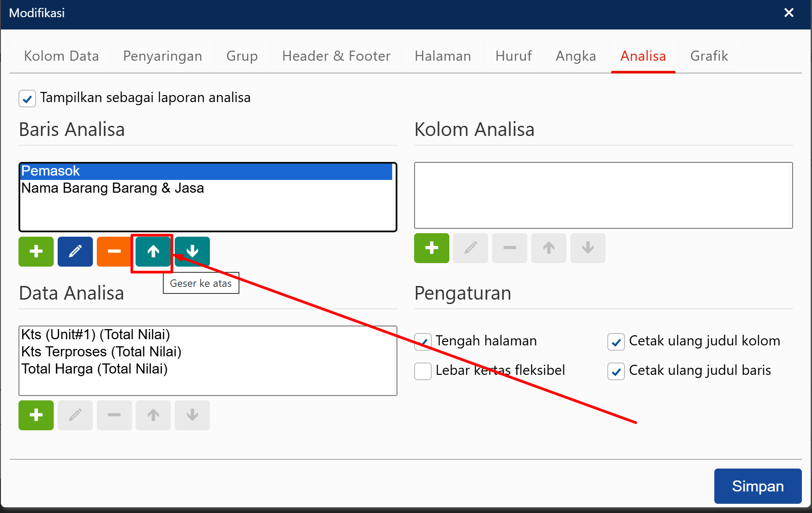Toggle the Tengah halaman checkbox
Screen dimensions: 812x513
(423, 342)
